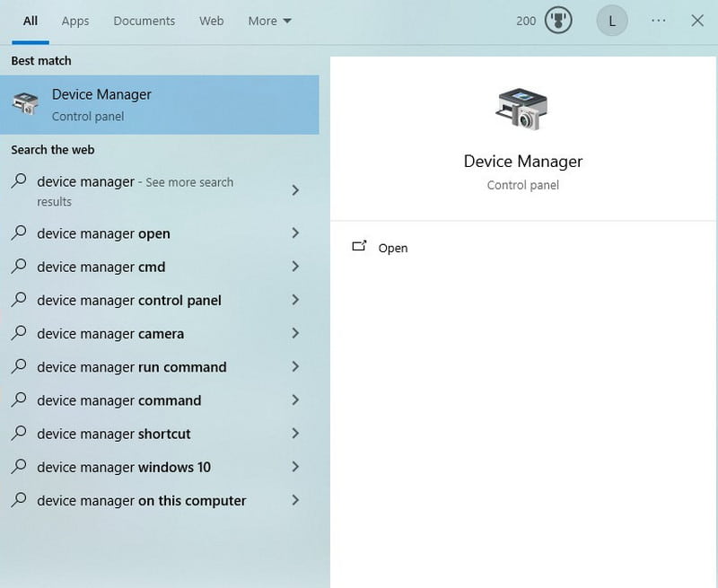Image resolution: width=718 pixels, height=588 pixels.
Task: Click the large Device Manager preview icon
Action: pyautogui.click(x=522, y=110)
